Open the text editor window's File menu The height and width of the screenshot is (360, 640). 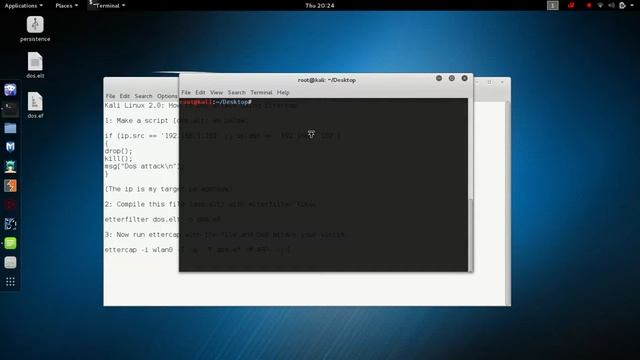coord(110,96)
